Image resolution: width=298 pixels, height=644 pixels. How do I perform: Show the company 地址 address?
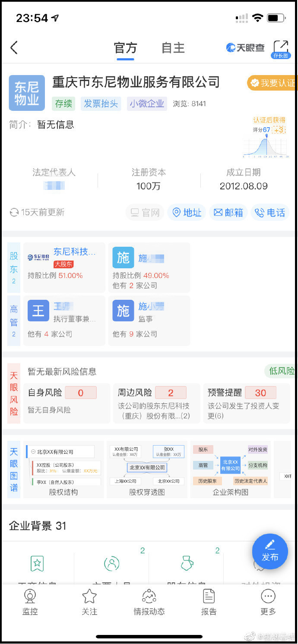coord(187,212)
